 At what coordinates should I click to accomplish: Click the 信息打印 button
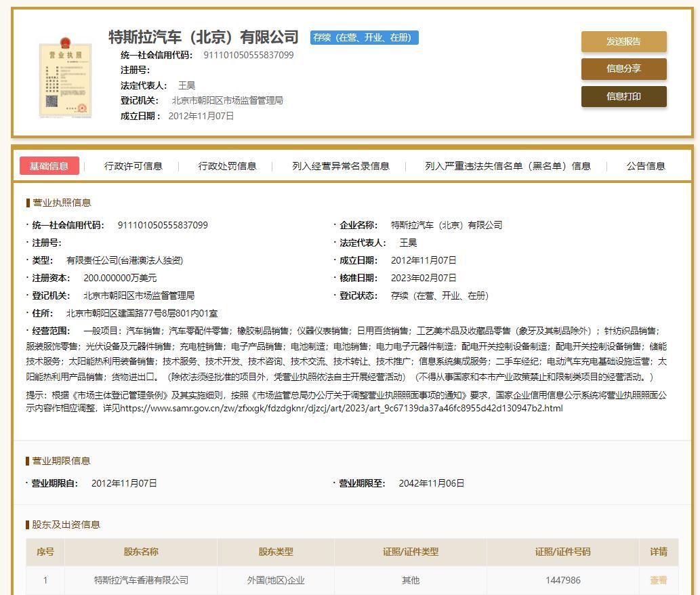(x=623, y=96)
